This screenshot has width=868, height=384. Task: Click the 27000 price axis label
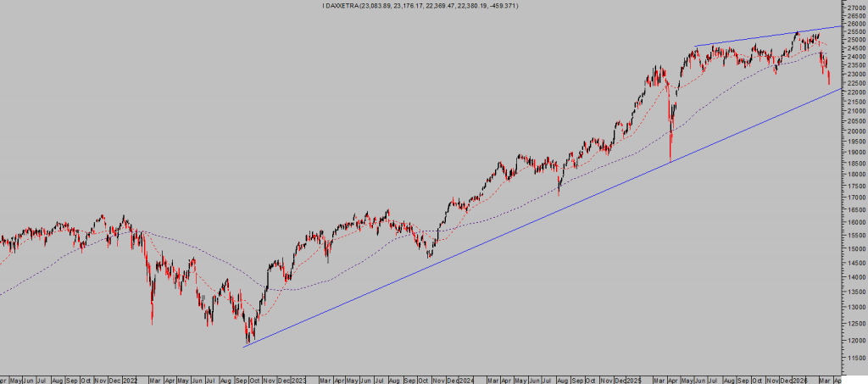coord(855,8)
